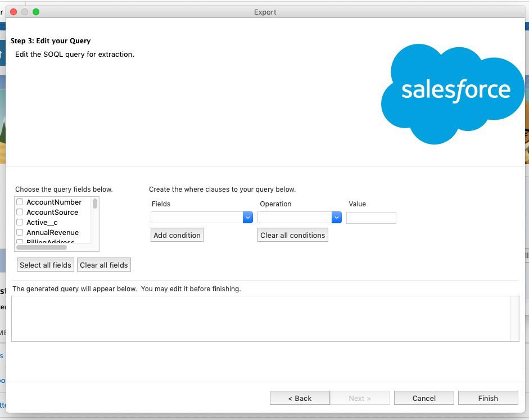Expand the Operation dropdown

tap(299, 218)
